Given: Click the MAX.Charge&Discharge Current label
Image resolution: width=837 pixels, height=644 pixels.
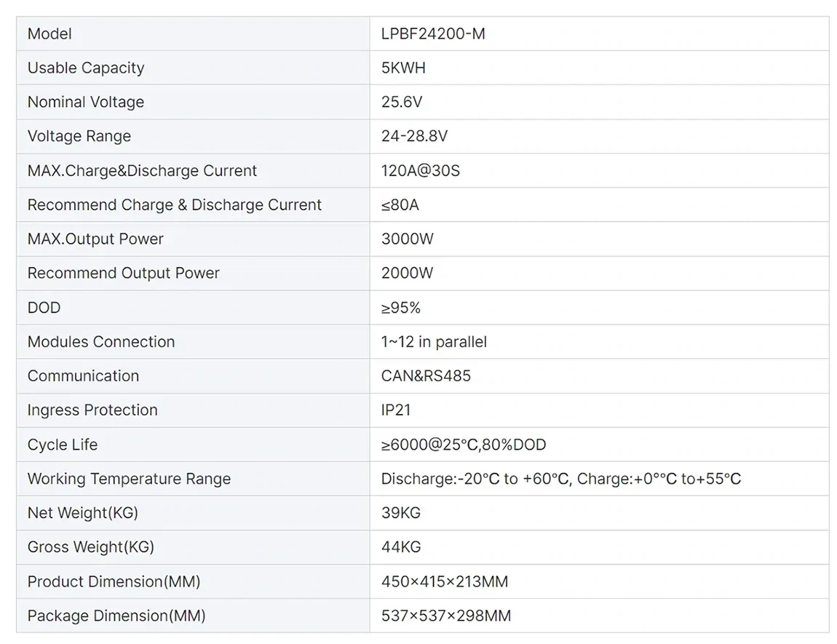Looking at the screenshot, I should [x=142, y=171].
